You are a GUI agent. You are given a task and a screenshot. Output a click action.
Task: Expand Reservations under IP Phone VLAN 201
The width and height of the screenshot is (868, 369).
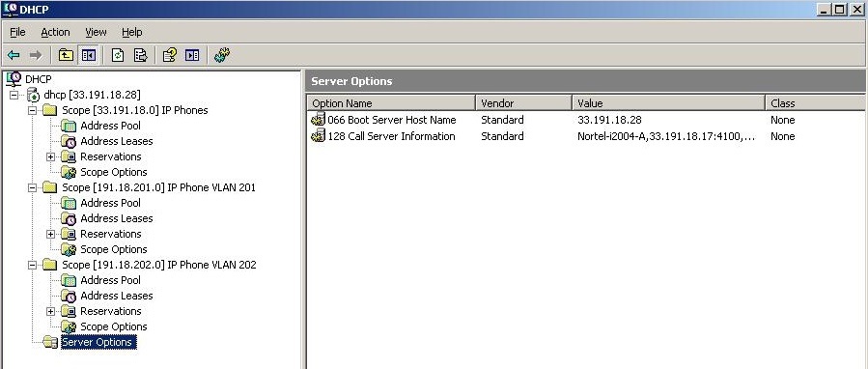click(50, 235)
